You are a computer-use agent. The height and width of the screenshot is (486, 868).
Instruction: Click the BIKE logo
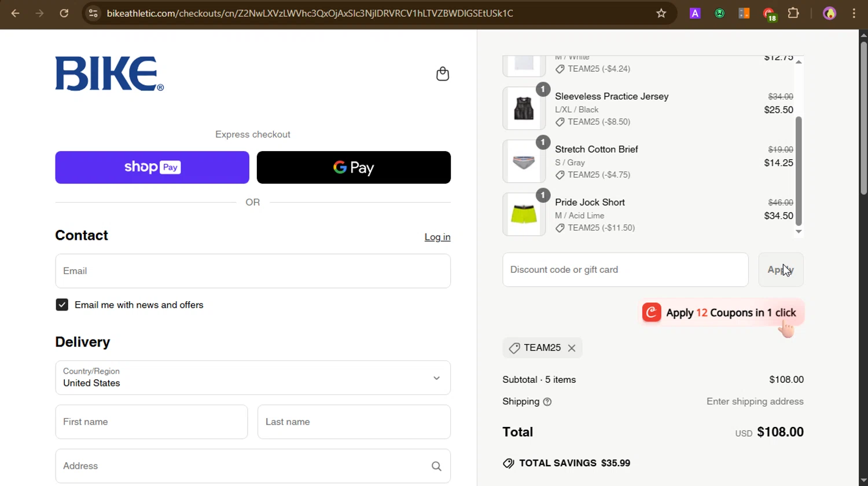pyautogui.click(x=109, y=74)
